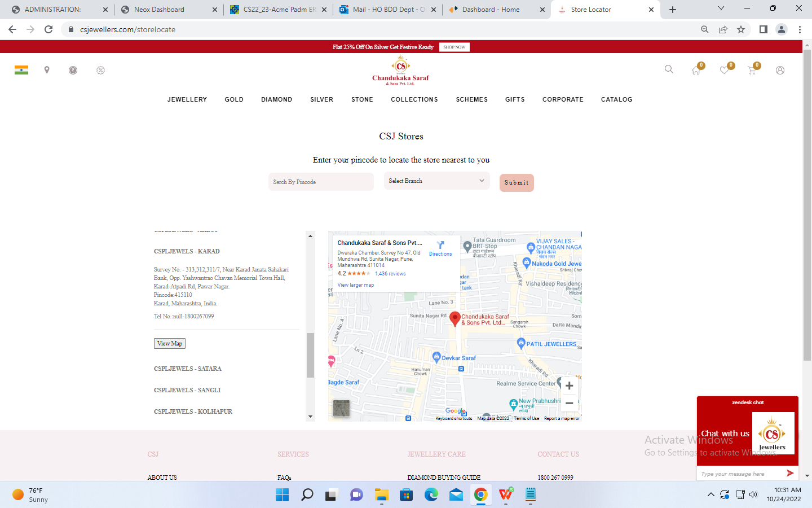812x508 pixels.
Task: Open the SCHEMES menu
Action: point(472,99)
